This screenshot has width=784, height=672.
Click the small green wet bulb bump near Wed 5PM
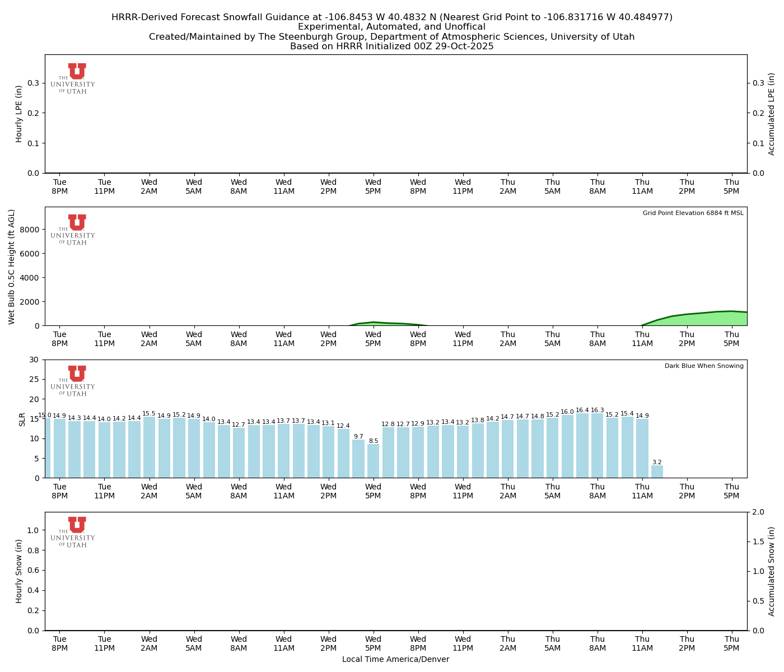[374, 324]
